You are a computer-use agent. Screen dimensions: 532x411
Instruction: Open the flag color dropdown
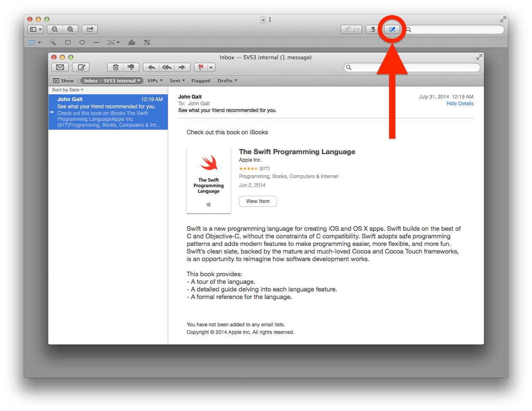211,67
